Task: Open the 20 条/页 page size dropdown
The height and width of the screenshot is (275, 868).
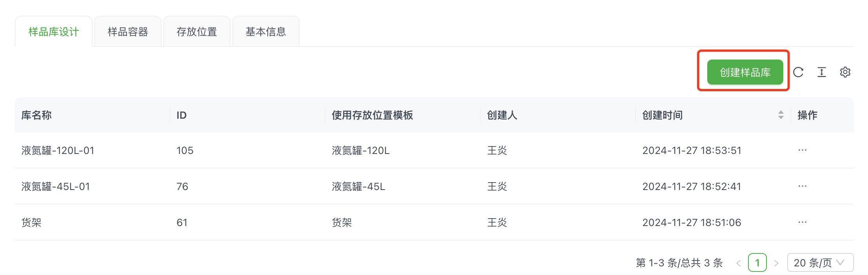Action: click(x=819, y=262)
